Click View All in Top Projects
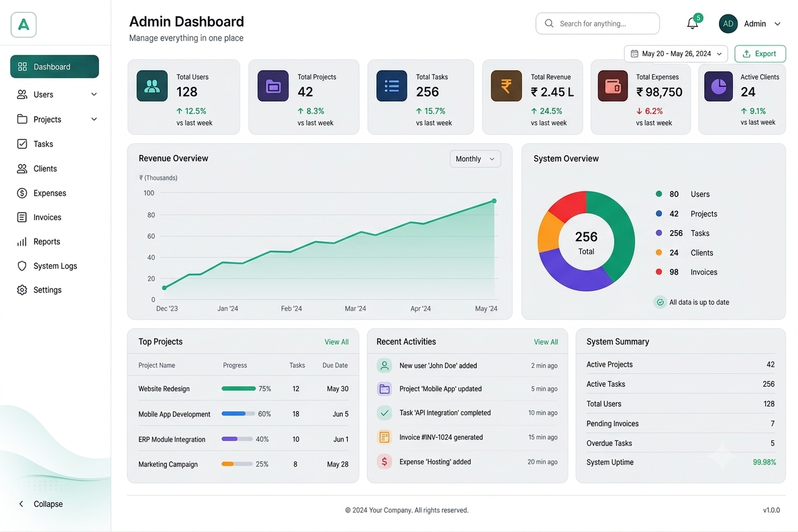Viewport: 798px width, 532px height. coord(336,342)
